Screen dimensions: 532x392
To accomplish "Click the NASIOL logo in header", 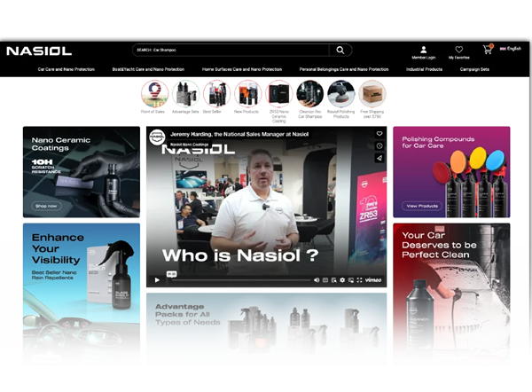I will [x=39, y=51].
